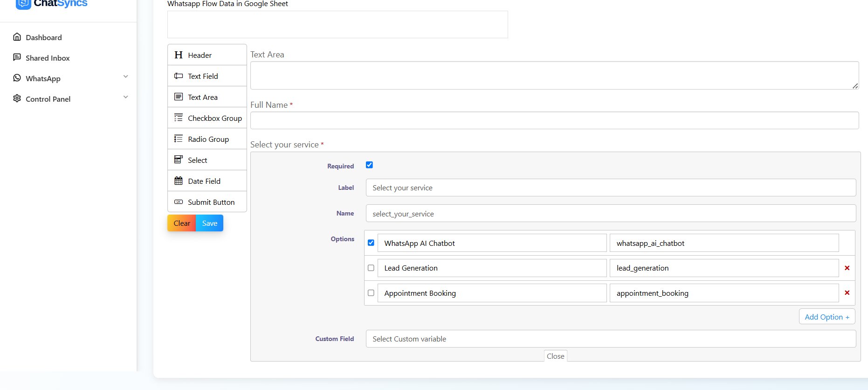Click the Shared Inbox message icon

tap(17, 57)
